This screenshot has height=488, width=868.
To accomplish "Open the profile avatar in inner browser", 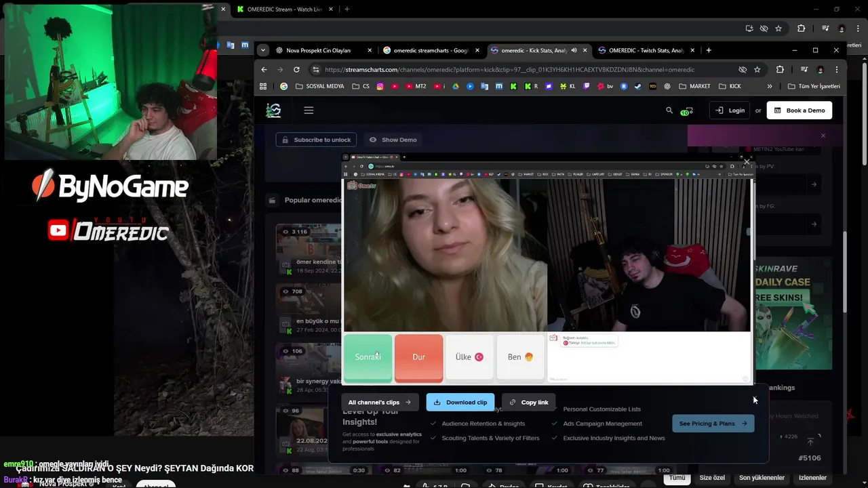I will click(820, 69).
